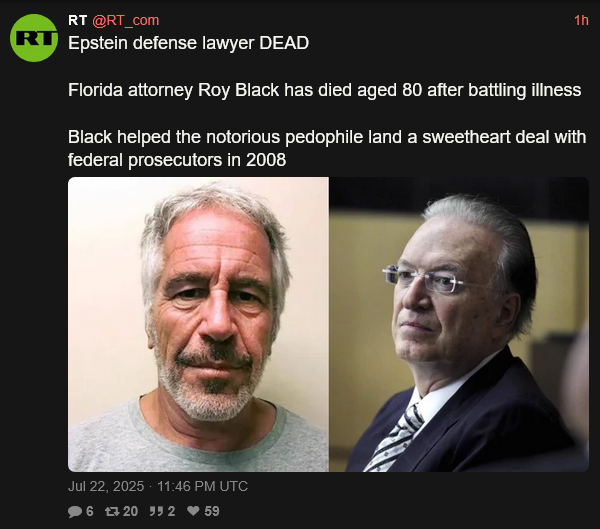
Task: Like the post with the heart icon
Action: pos(193,511)
